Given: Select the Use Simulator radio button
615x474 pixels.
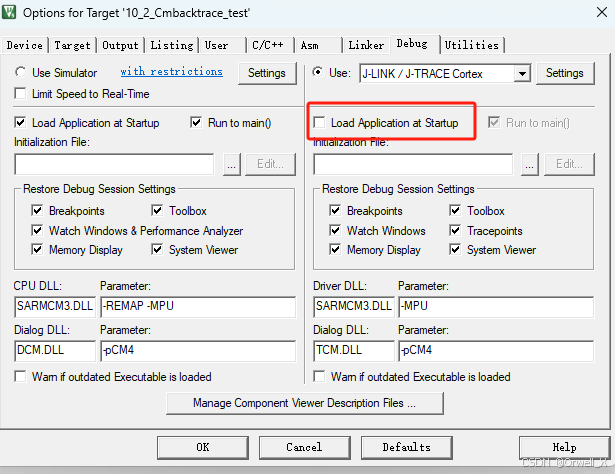Looking at the screenshot, I should pyautogui.click(x=20, y=73).
